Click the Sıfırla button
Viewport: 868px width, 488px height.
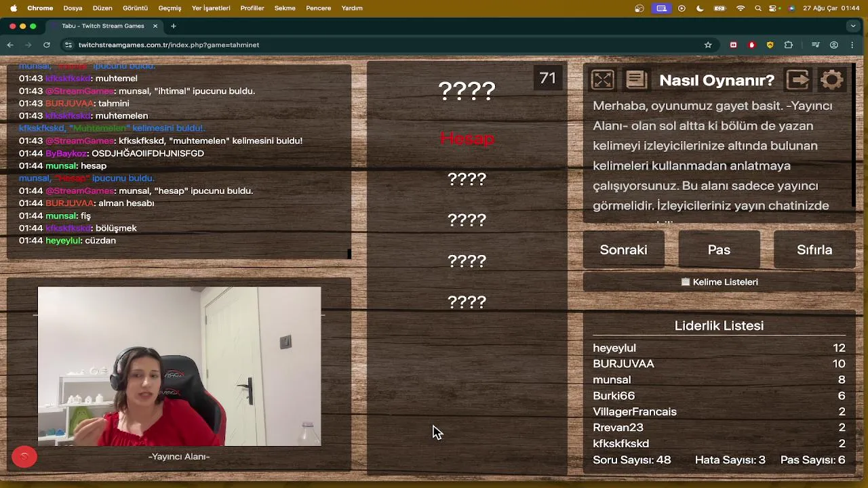point(814,250)
